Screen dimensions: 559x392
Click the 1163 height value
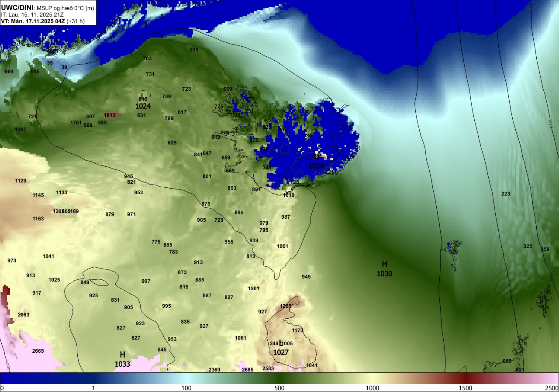pos(38,219)
